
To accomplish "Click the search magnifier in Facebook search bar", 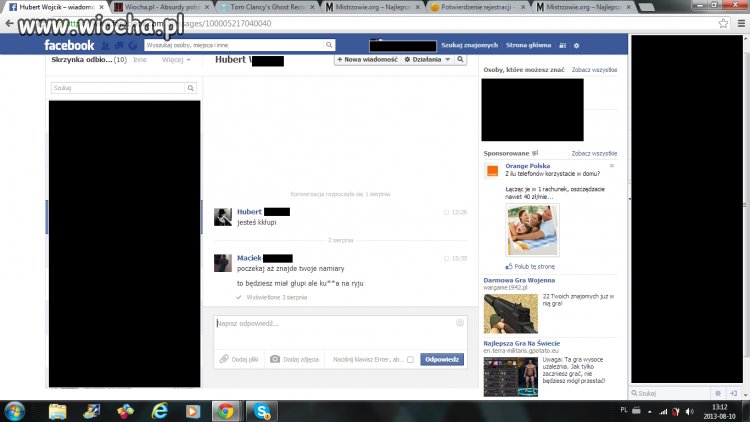I will (x=329, y=45).
